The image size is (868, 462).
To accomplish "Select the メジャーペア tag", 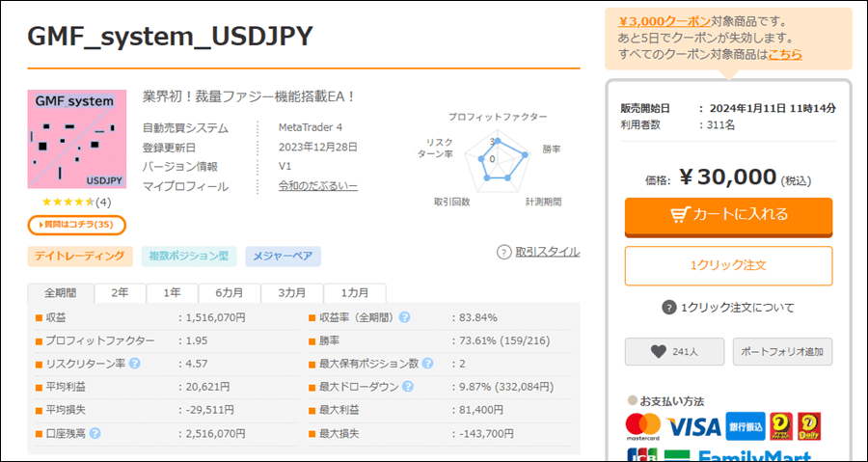I will coord(283,257).
